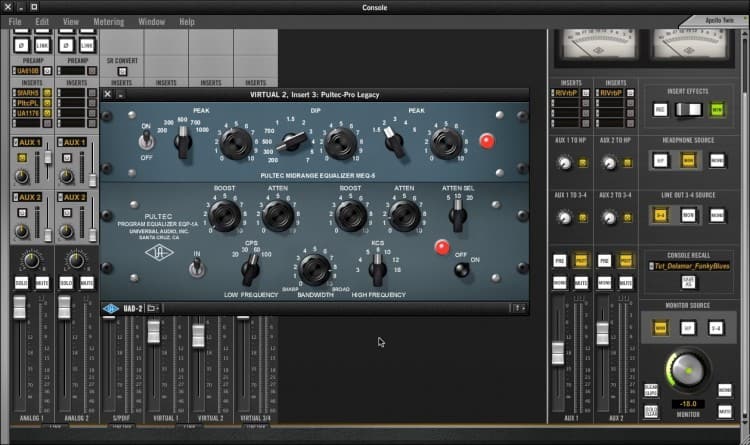Click the EQP-1A low ATTEN knob
Screen dimensions: 750x445
click(x=278, y=216)
